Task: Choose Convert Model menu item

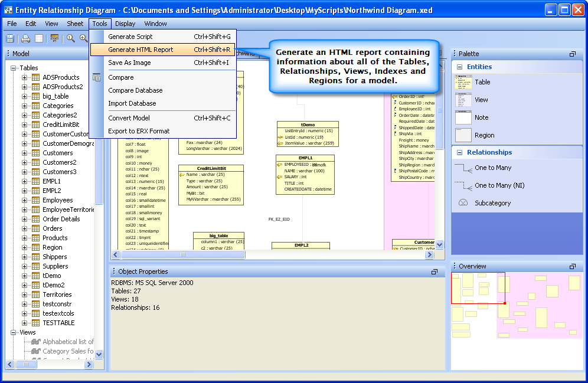Action: [x=163, y=118]
